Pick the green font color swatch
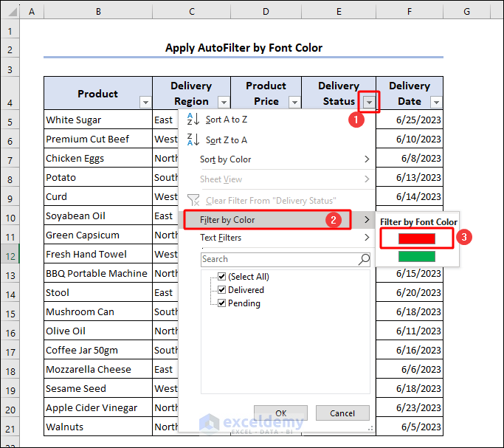Viewport: 504px width, 448px height. [417, 256]
